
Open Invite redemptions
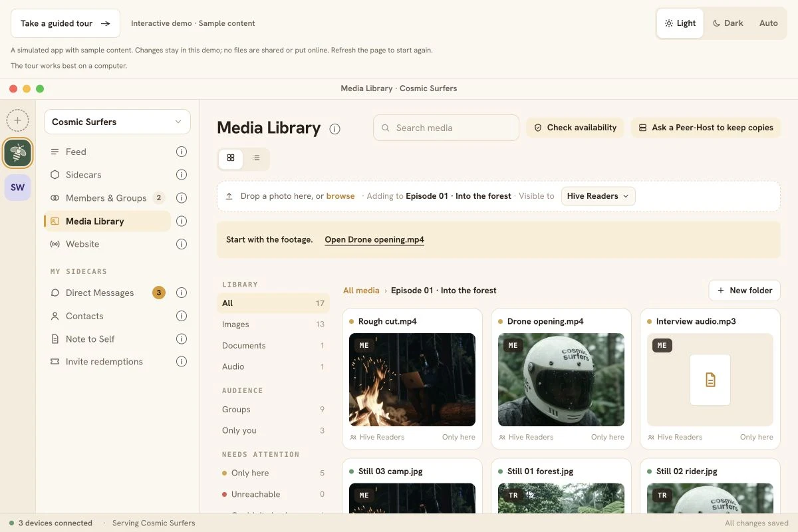coord(107,362)
